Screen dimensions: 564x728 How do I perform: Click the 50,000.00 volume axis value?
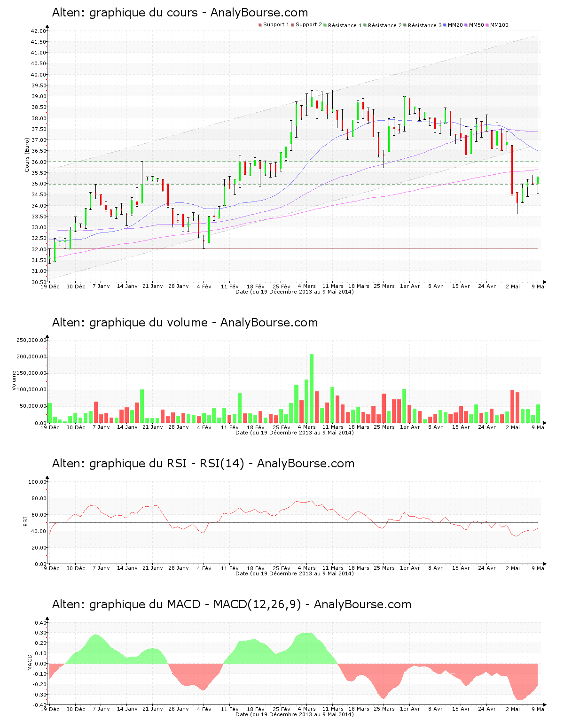click(x=33, y=406)
